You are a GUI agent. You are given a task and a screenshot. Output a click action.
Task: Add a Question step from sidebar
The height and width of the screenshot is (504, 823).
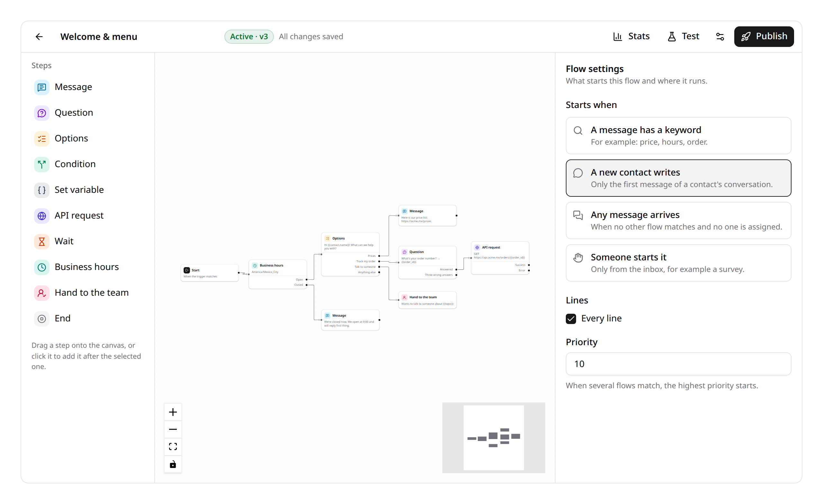87,113
